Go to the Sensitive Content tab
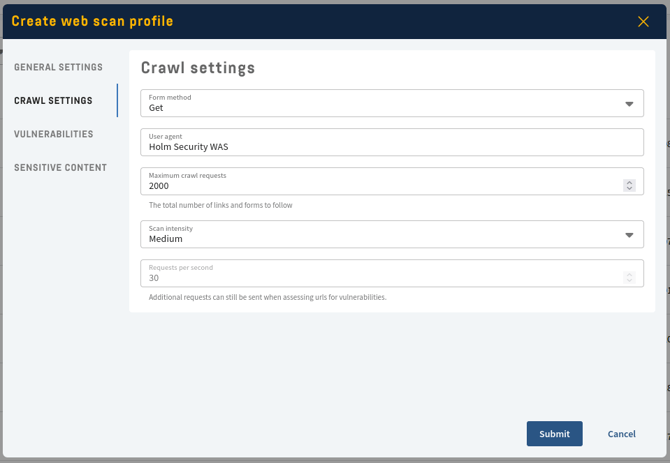Screen dimensions: 670x463 (x=60, y=168)
